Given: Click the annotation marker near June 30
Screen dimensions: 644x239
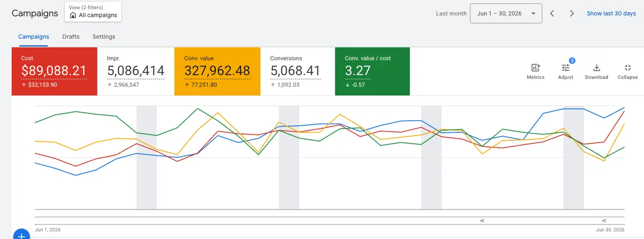Looking at the screenshot, I should 604,220.
